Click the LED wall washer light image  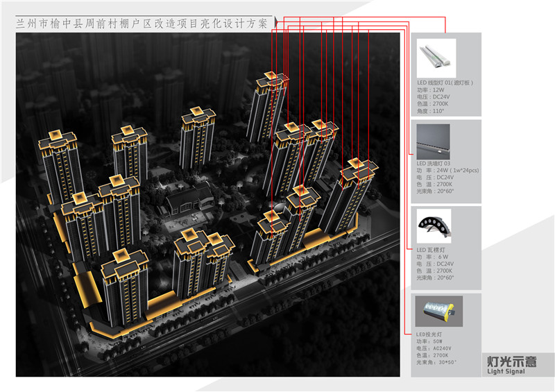pyautogui.click(x=433, y=142)
